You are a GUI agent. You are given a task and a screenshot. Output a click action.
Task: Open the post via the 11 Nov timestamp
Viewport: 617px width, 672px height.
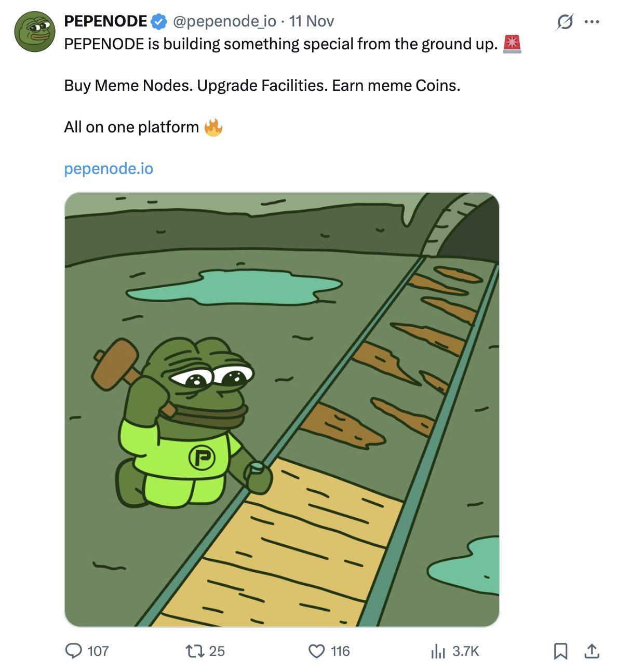pyautogui.click(x=312, y=21)
